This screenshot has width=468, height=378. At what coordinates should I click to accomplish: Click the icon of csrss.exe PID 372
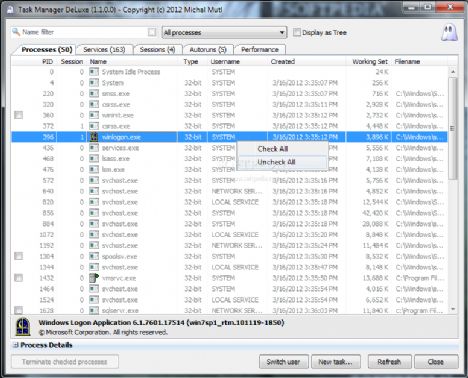click(x=94, y=126)
